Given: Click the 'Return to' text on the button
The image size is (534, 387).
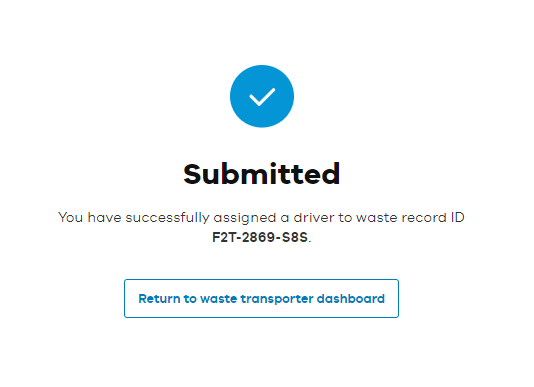Looking at the screenshot, I should click(167, 298).
